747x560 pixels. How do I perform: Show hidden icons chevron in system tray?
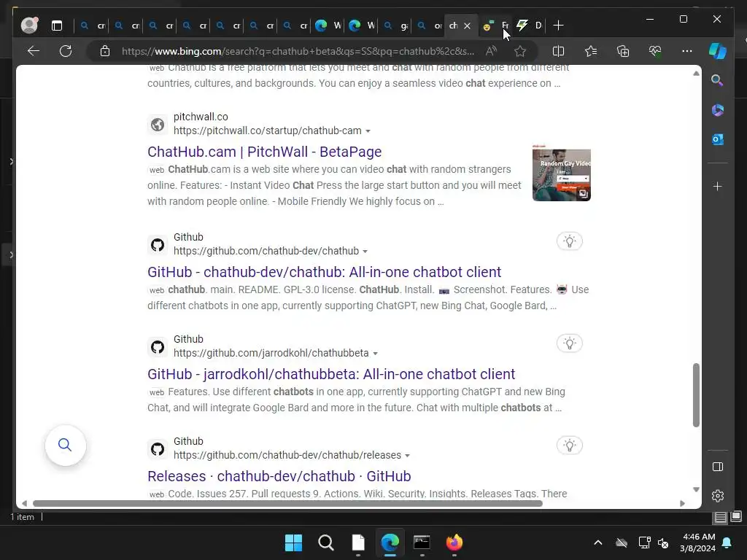[598, 542]
